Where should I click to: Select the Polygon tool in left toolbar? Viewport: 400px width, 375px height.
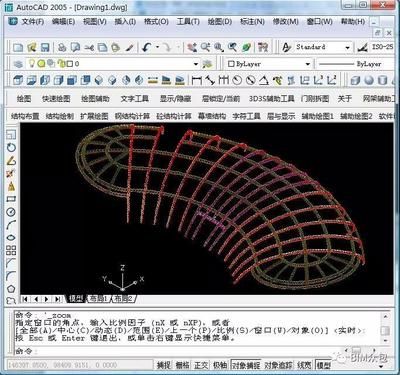click(11, 289)
